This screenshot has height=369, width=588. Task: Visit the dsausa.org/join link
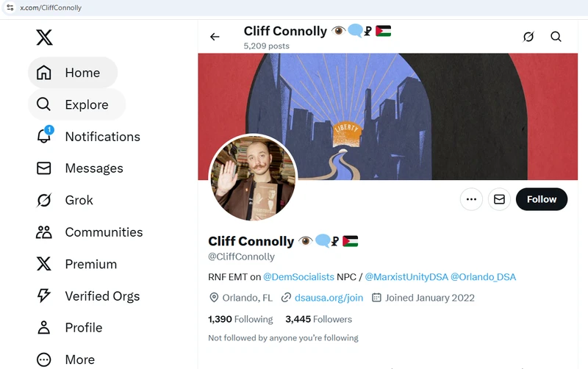point(329,298)
